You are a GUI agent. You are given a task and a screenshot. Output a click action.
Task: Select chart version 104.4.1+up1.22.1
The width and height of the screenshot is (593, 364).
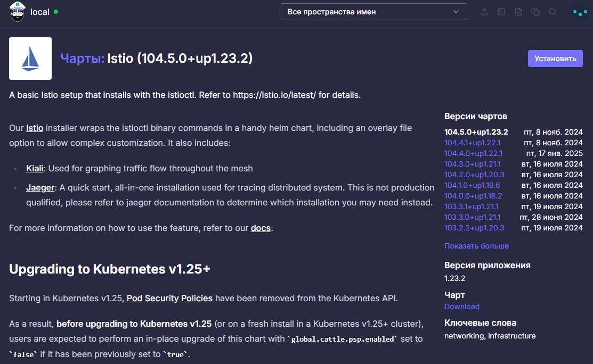click(473, 143)
